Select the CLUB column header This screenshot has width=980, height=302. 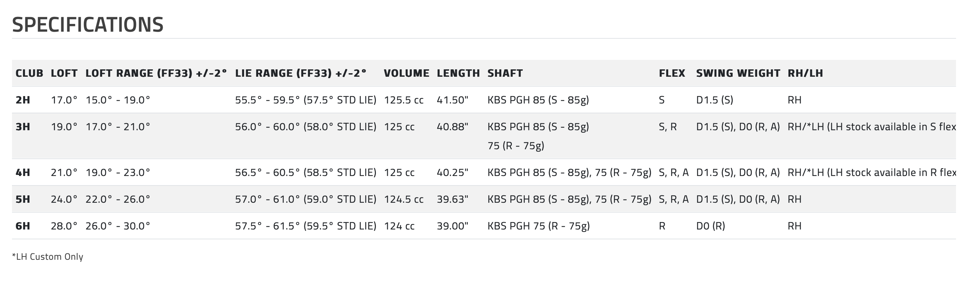point(29,73)
